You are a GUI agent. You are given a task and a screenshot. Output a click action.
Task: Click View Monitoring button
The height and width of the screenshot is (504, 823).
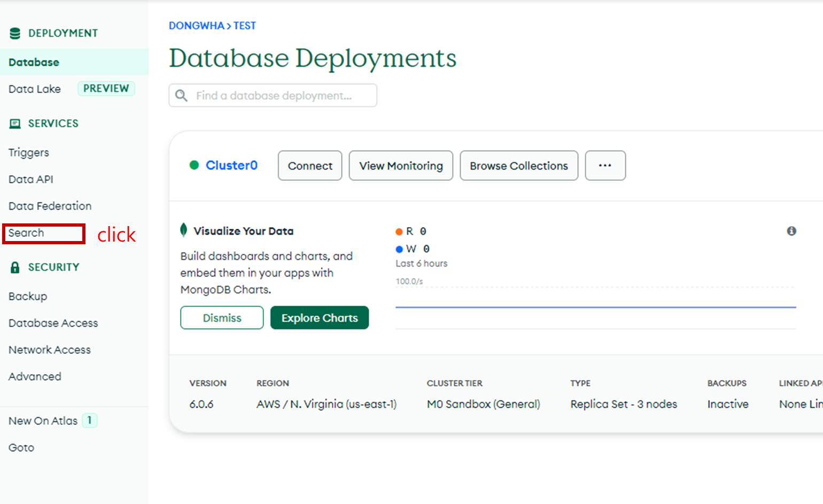[401, 166]
